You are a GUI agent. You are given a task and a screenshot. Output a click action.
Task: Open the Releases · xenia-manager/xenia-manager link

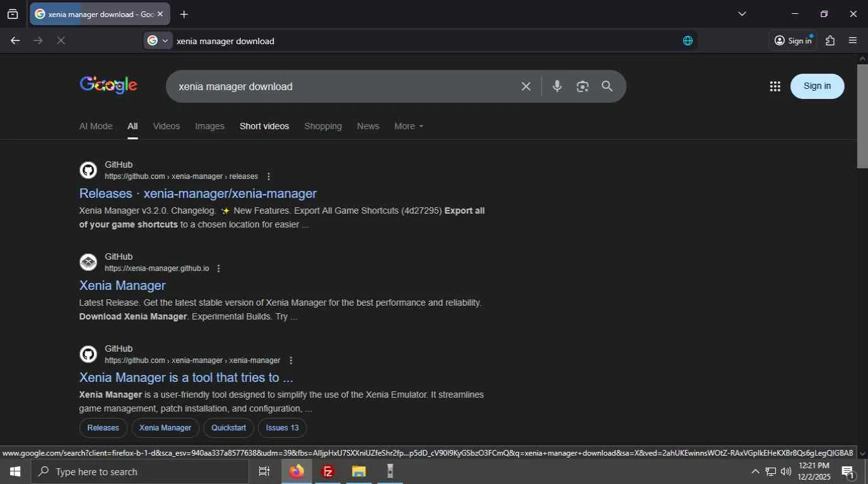[197, 193]
